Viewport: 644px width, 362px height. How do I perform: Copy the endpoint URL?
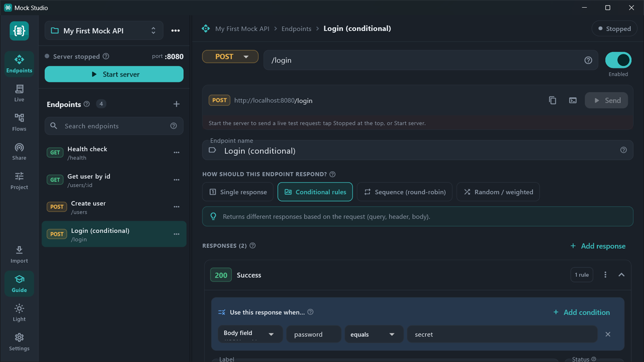pyautogui.click(x=552, y=100)
